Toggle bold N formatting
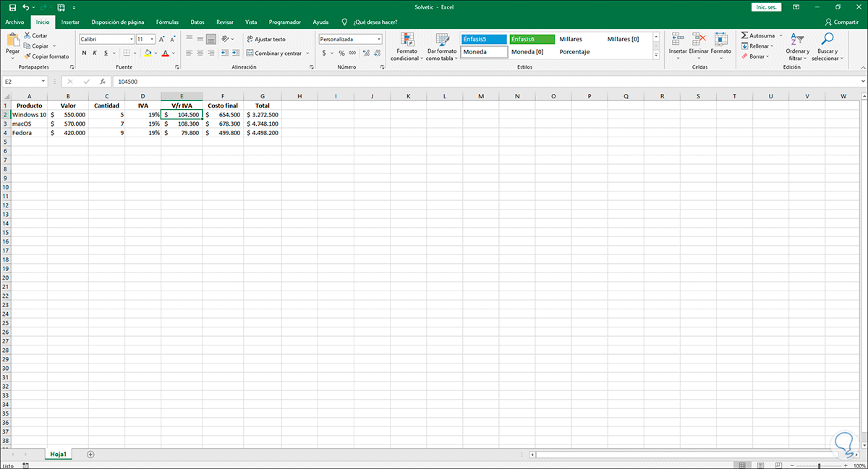The width and height of the screenshot is (868, 469). coord(84,53)
